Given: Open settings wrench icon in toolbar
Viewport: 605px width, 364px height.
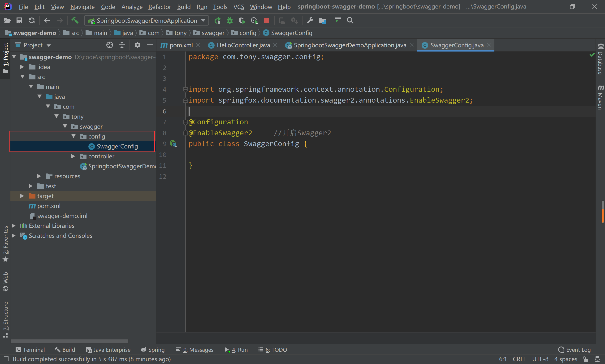Looking at the screenshot, I should [310, 20].
